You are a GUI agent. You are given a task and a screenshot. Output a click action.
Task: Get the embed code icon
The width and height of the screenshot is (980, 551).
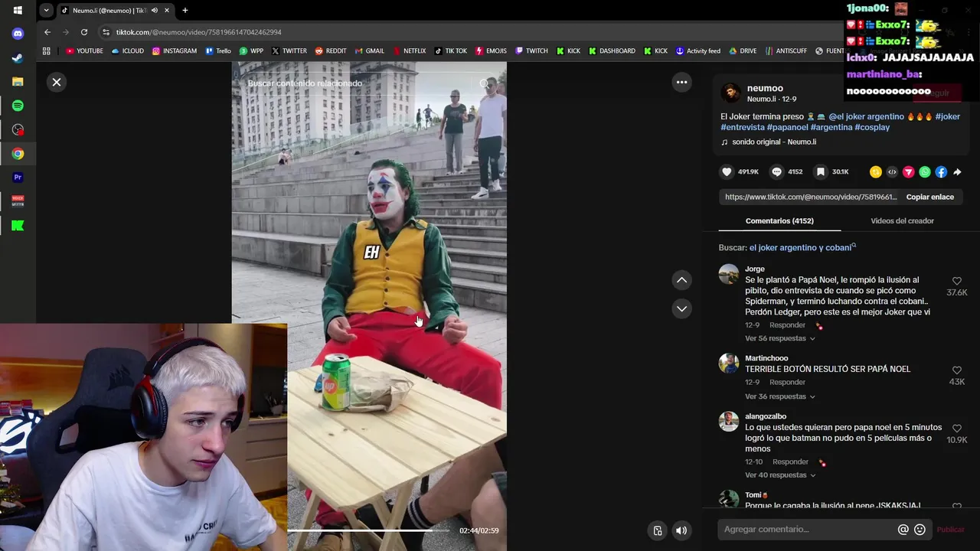[x=892, y=172]
